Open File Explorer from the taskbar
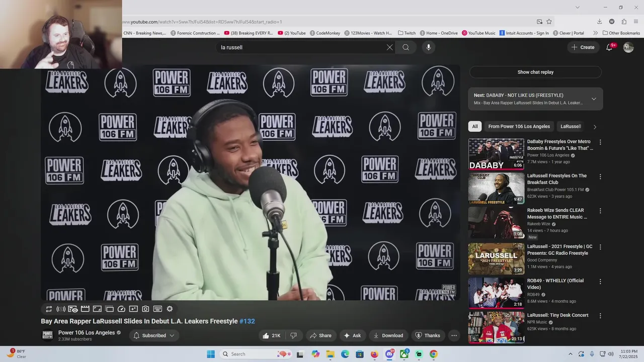The width and height of the screenshot is (644, 362). coord(330,354)
